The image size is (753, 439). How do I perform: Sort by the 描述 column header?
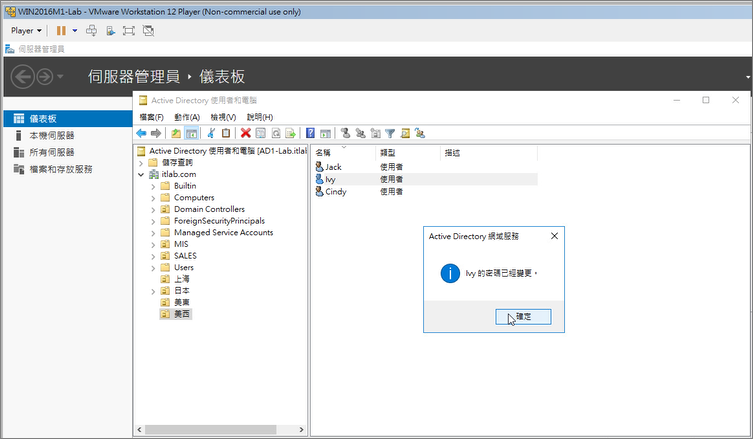489,153
